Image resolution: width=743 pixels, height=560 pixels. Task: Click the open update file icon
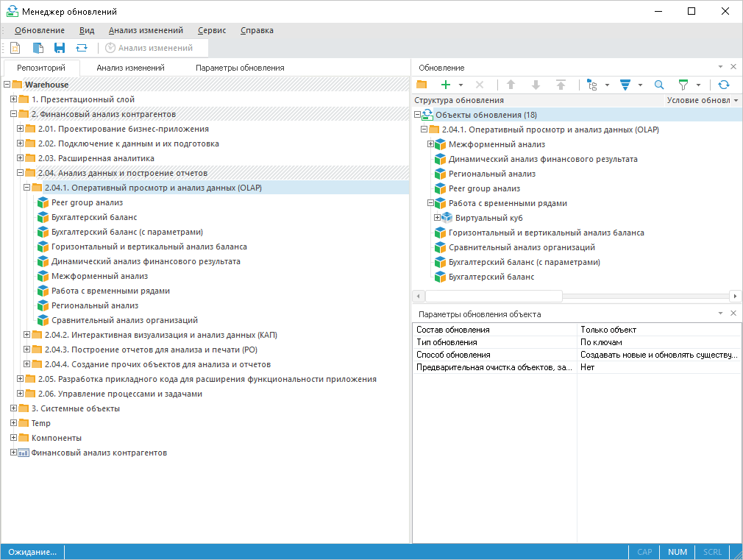[38, 48]
